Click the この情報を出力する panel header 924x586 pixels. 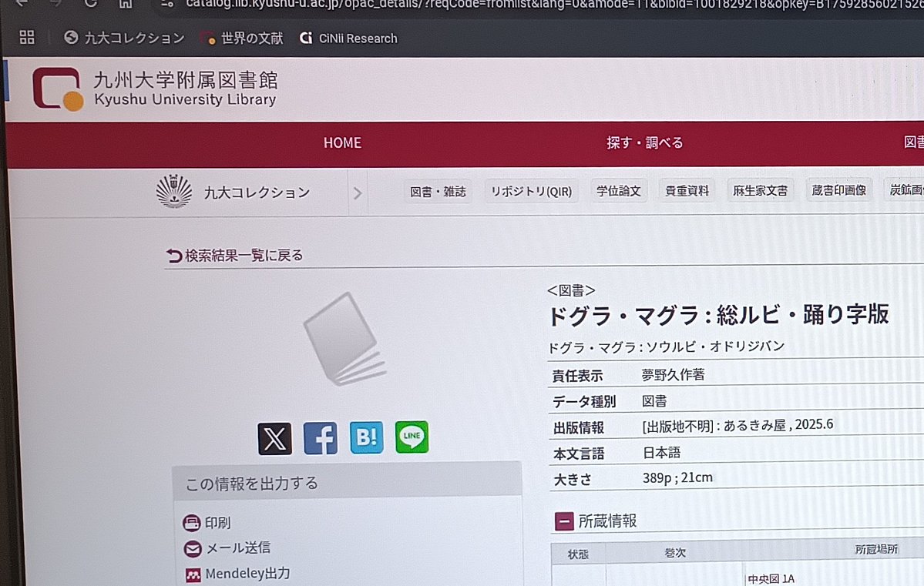coord(347,481)
